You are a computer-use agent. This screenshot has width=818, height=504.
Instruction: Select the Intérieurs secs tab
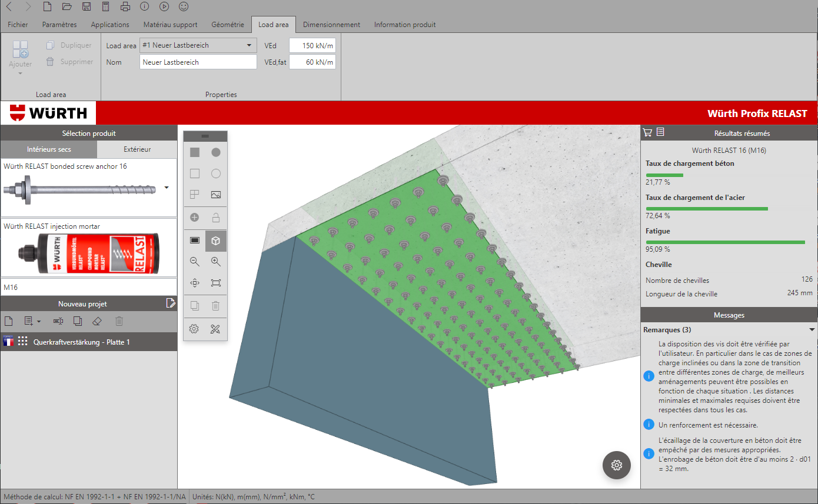point(49,149)
